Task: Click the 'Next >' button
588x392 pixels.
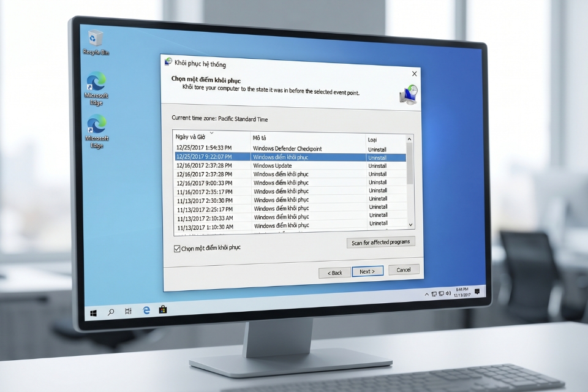Action: click(x=367, y=271)
